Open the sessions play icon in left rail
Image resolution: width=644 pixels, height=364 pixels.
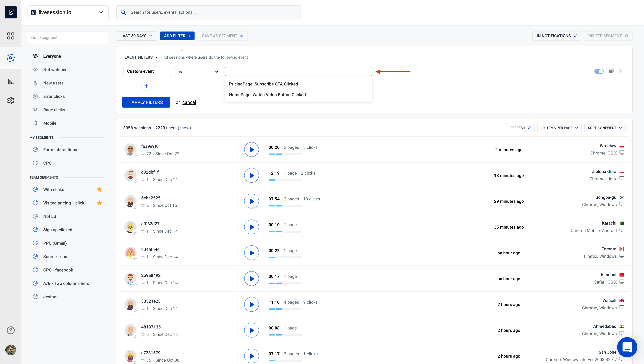(x=11, y=58)
